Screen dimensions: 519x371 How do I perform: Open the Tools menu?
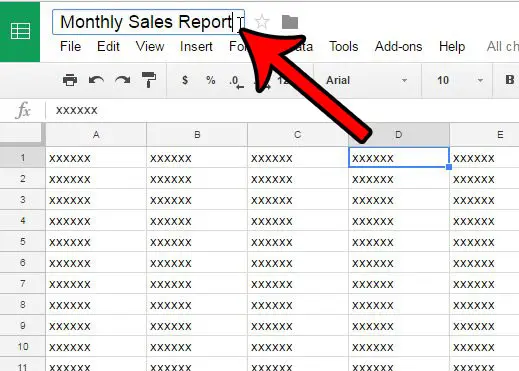344,46
